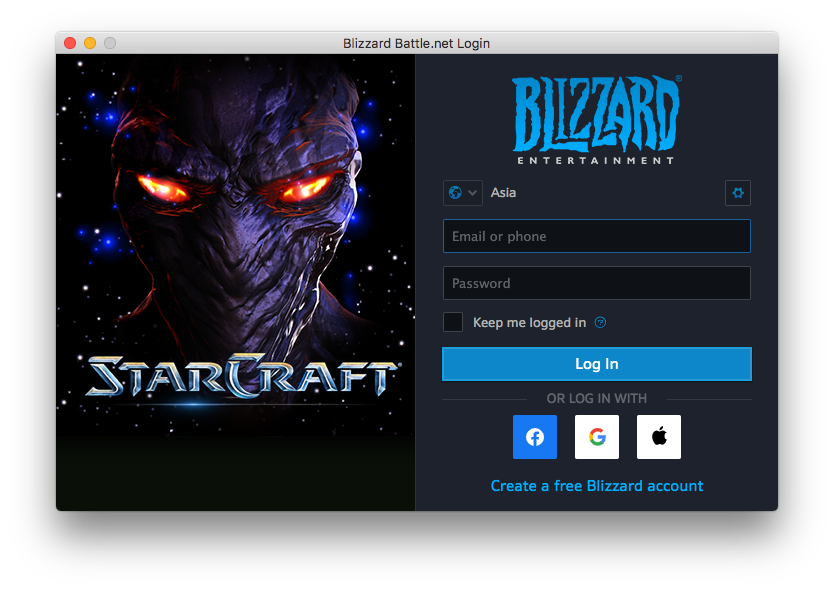Log in with Google
The height and width of the screenshot is (591, 834).
click(x=597, y=437)
